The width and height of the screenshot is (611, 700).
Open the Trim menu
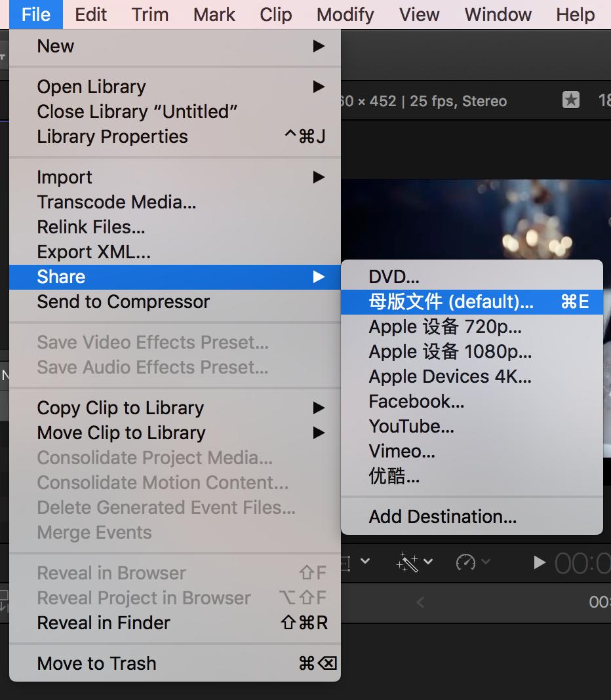click(149, 14)
